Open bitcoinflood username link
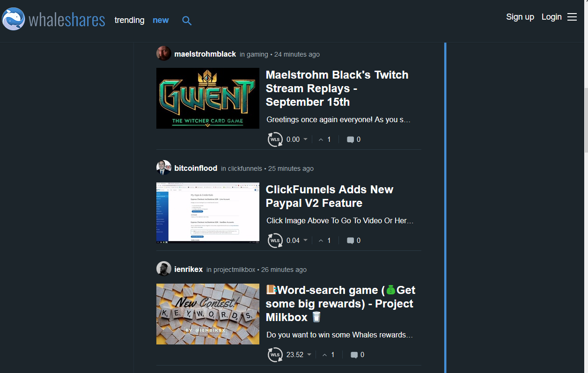This screenshot has width=588, height=373. [x=196, y=168]
